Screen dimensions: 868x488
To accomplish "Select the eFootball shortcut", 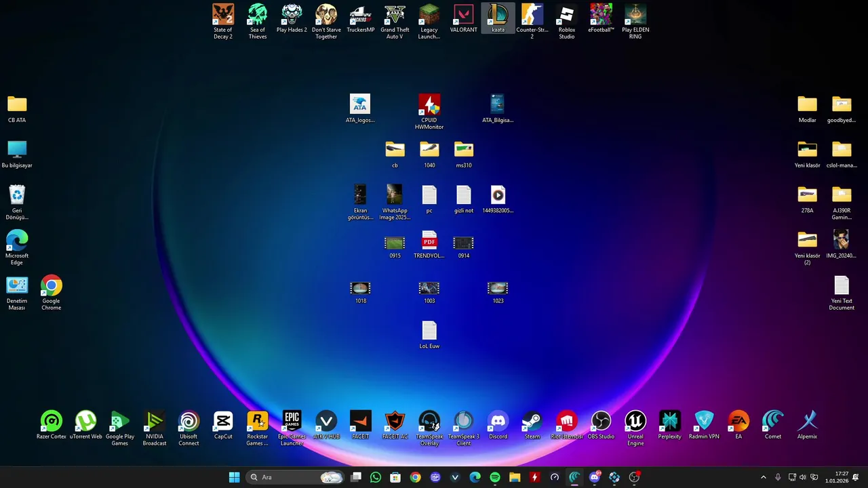I will 601,19.
